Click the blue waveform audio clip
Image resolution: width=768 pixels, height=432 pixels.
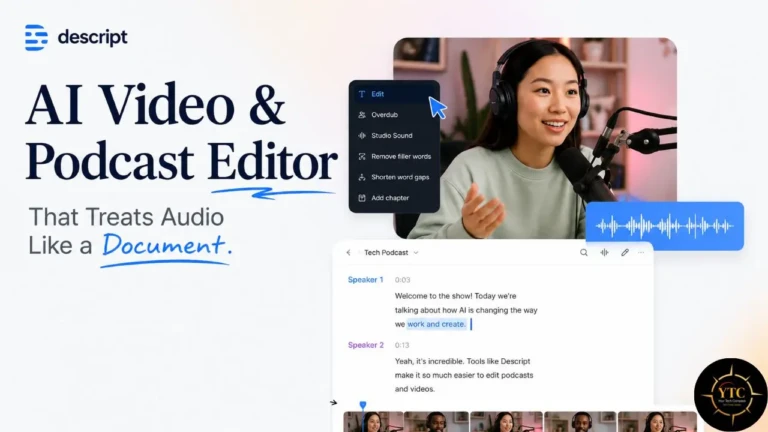tap(665, 226)
